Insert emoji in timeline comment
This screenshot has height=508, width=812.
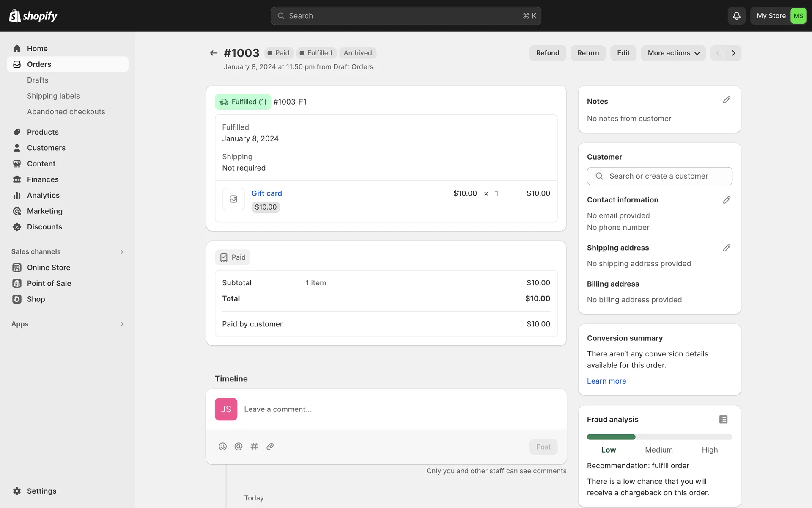click(x=222, y=447)
